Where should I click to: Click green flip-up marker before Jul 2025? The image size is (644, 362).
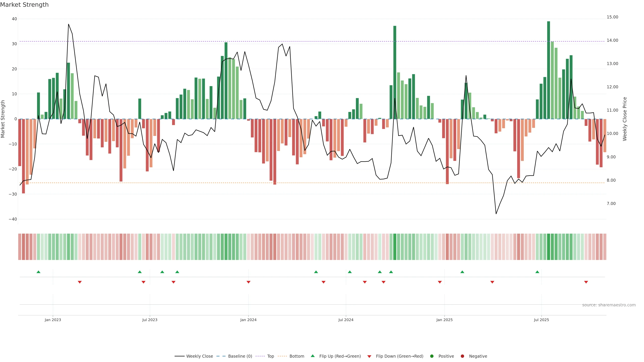pyautogui.click(x=537, y=272)
